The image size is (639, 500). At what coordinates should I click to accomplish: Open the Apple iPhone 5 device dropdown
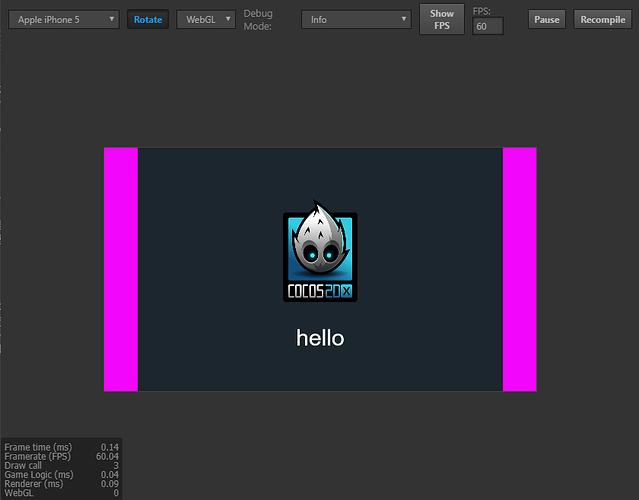click(64, 20)
